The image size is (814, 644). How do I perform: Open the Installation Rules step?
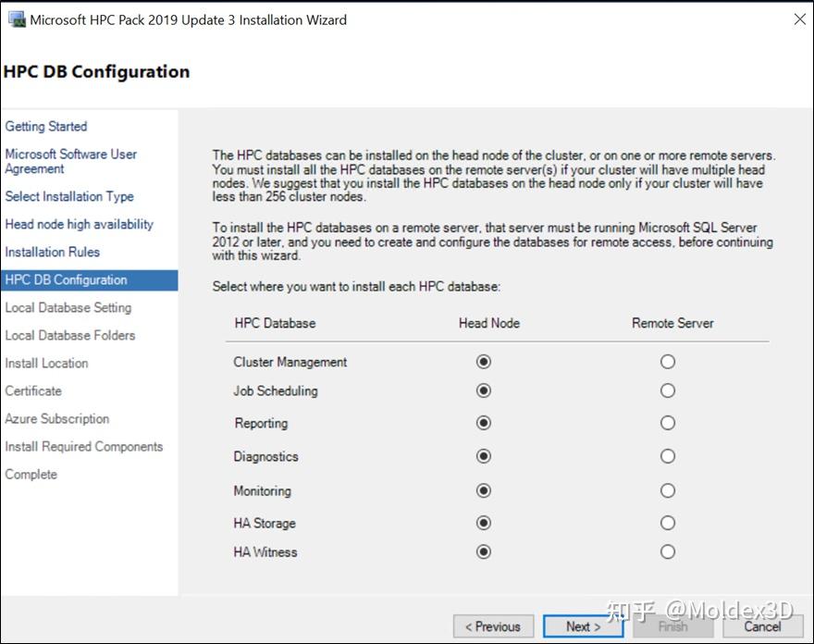pyautogui.click(x=52, y=252)
